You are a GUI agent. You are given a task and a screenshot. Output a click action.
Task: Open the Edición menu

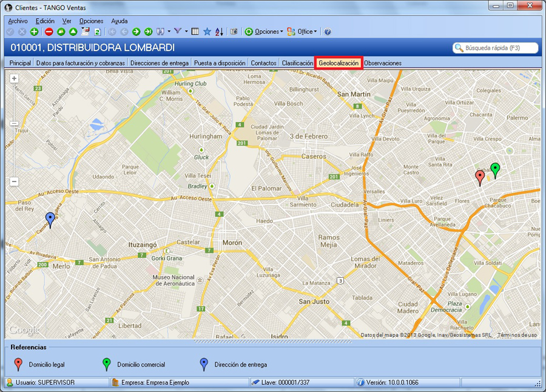45,21
